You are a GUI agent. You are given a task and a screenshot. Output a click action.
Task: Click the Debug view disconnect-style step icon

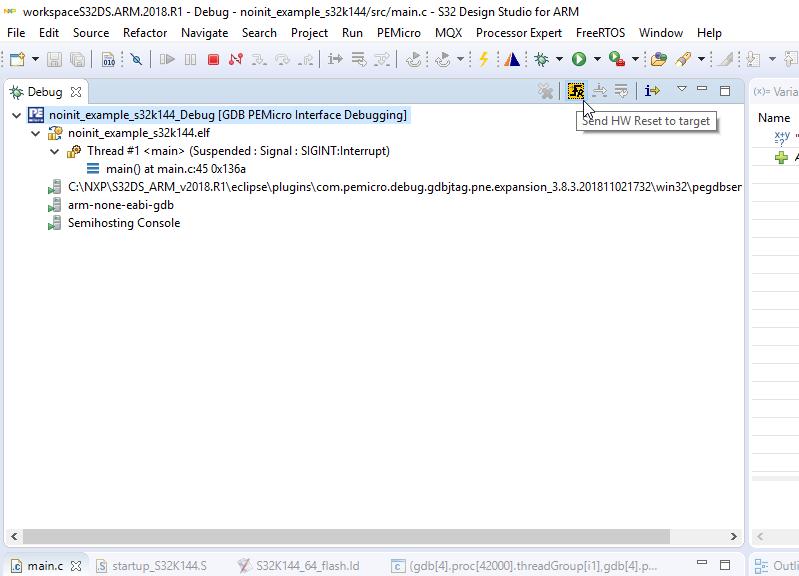point(599,91)
